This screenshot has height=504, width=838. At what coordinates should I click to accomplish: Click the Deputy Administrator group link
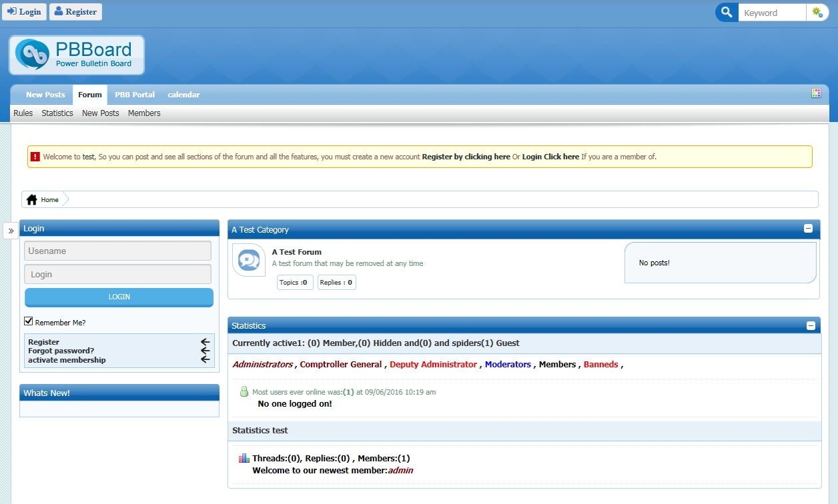434,364
